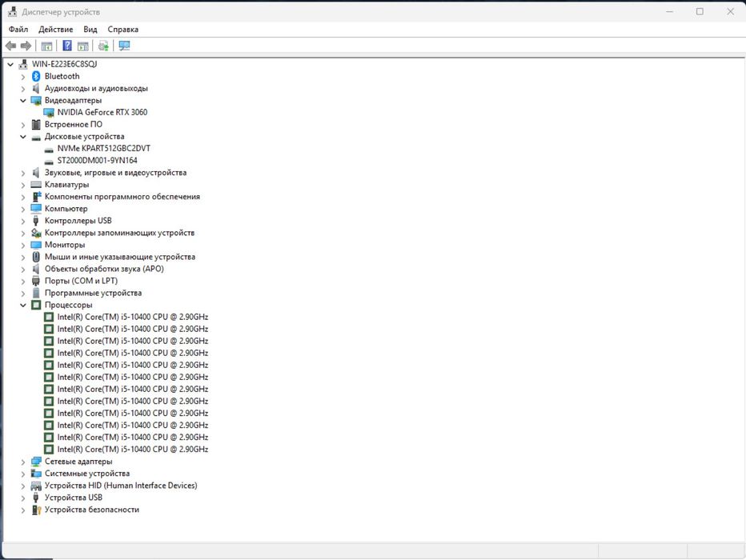Toggle the show/hide console tree toolbar icon
The height and width of the screenshot is (560, 746).
coord(46,46)
